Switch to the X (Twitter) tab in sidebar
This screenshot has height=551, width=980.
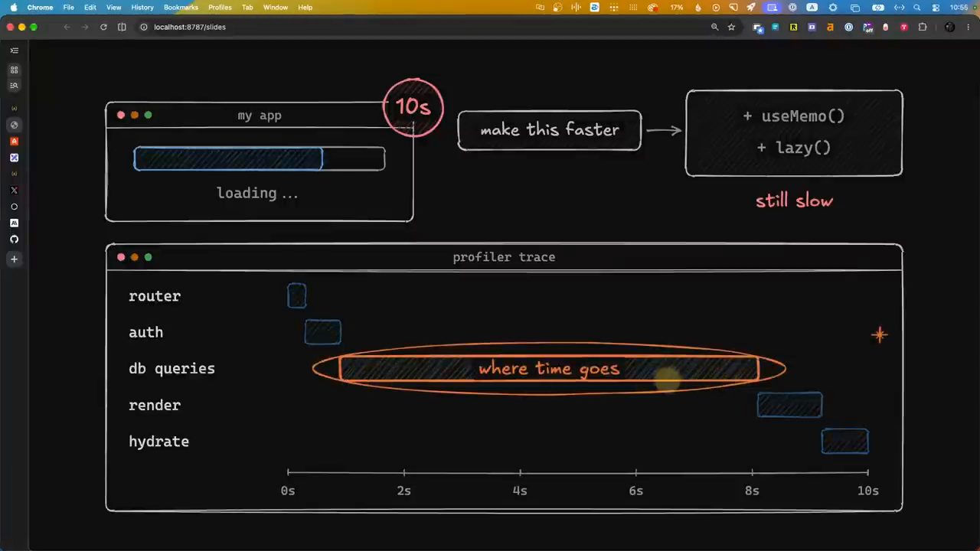[x=14, y=191]
